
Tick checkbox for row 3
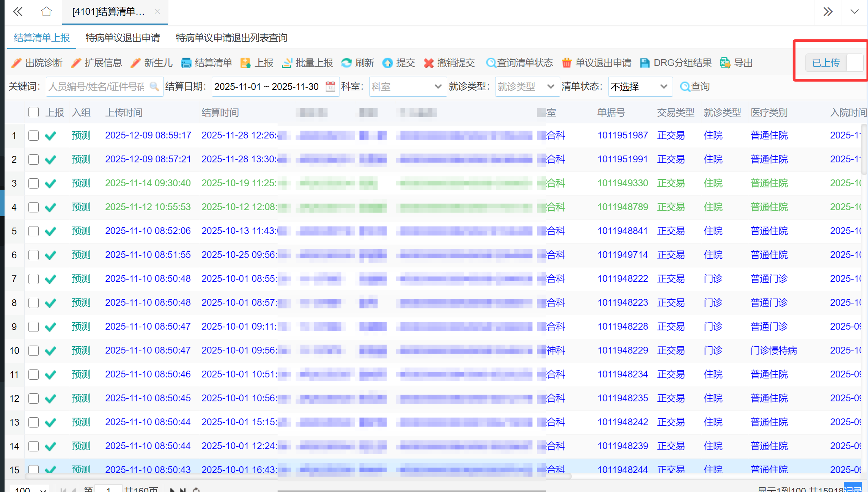[33, 183]
